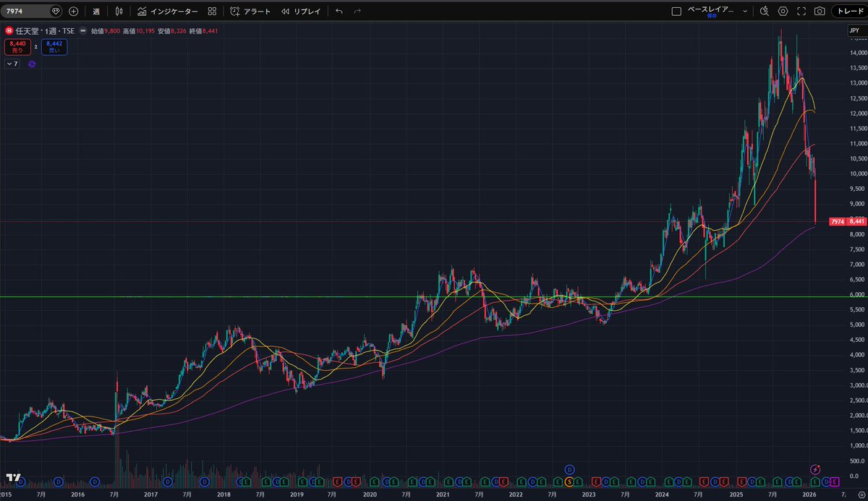Redo the chart action

[357, 12]
